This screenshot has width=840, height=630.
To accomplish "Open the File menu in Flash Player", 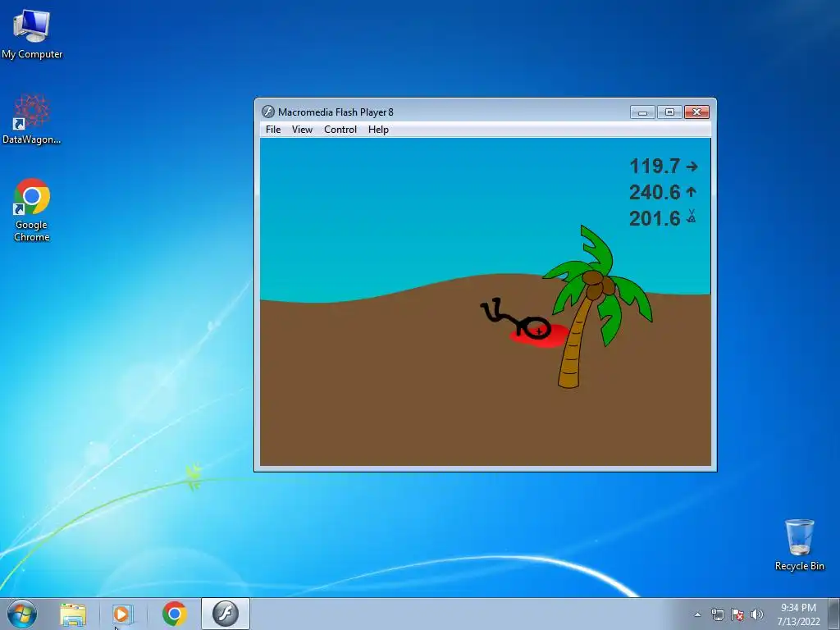I will pos(272,130).
